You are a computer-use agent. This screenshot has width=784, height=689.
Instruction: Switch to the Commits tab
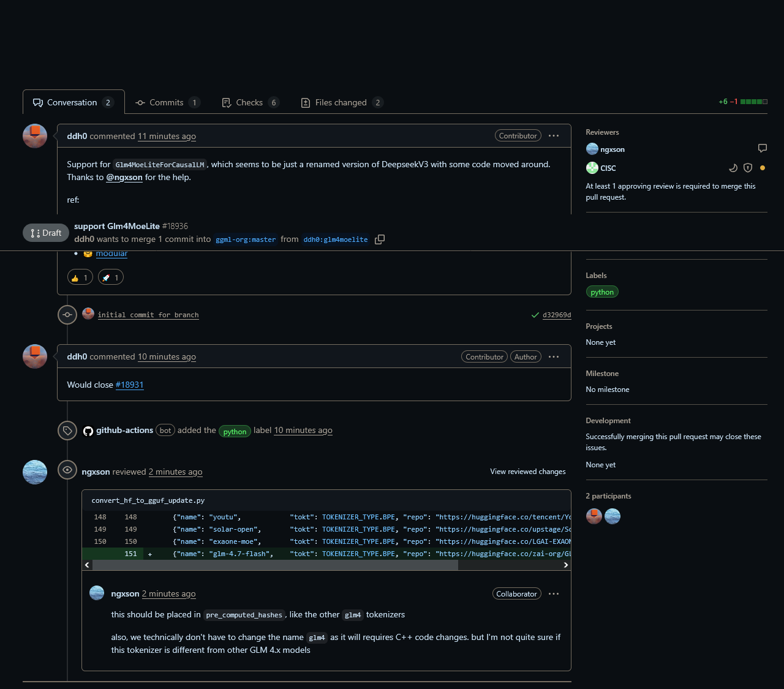click(167, 102)
